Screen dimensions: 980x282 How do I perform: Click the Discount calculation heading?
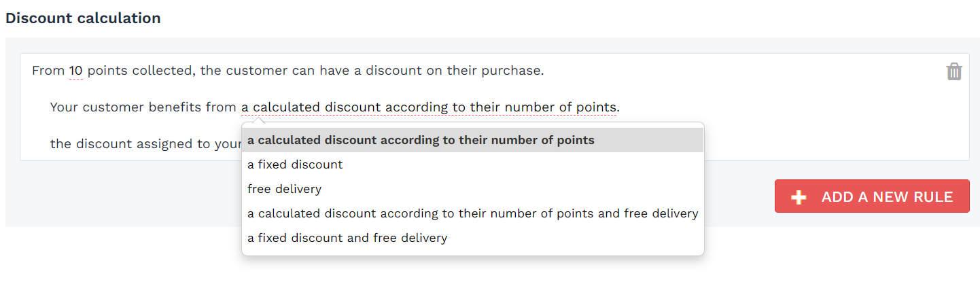(83, 18)
